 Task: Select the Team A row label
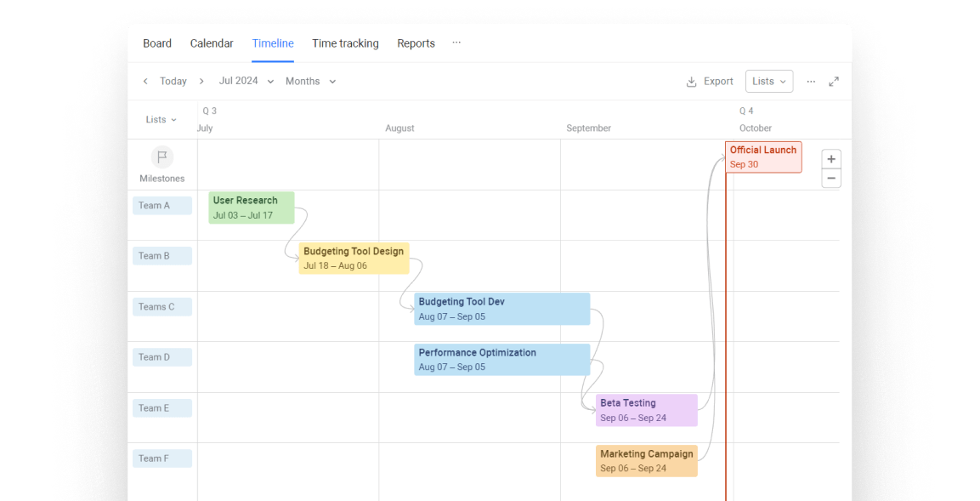click(161, 206)
